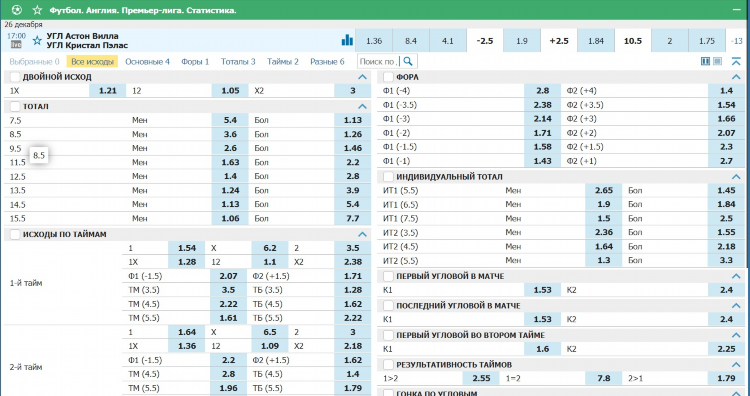
Task: Collapse ПЕРВЫЙ УГЛОВОЙ ВО ВТОРОМ ТАЙМЕ section
Action: pos(736,335)
